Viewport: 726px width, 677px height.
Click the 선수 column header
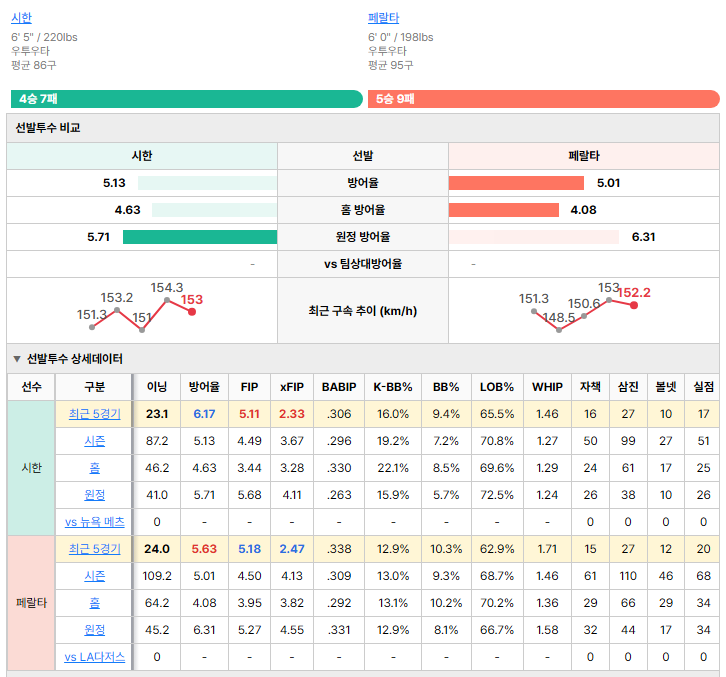point(31,387)
